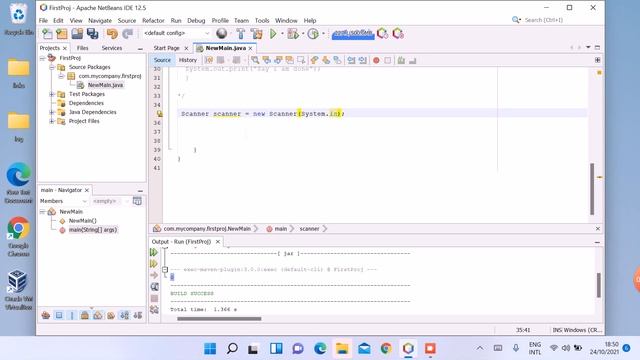Toggle Fully Qualified Names in Navigator

pos(111,315)
